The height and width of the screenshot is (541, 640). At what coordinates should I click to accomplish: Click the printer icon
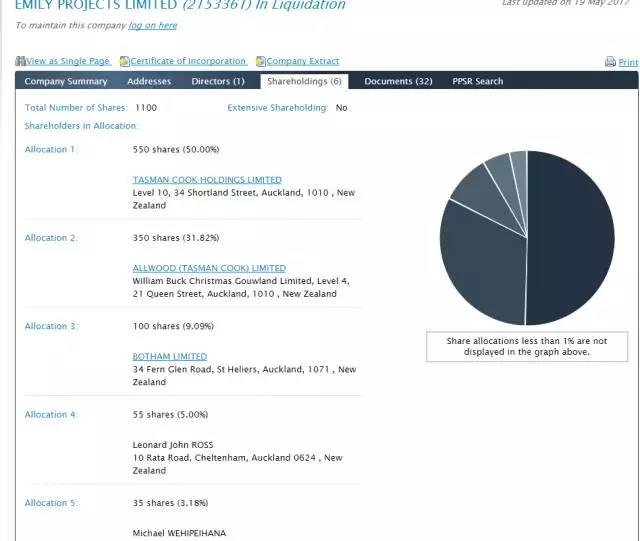(610, 62)
